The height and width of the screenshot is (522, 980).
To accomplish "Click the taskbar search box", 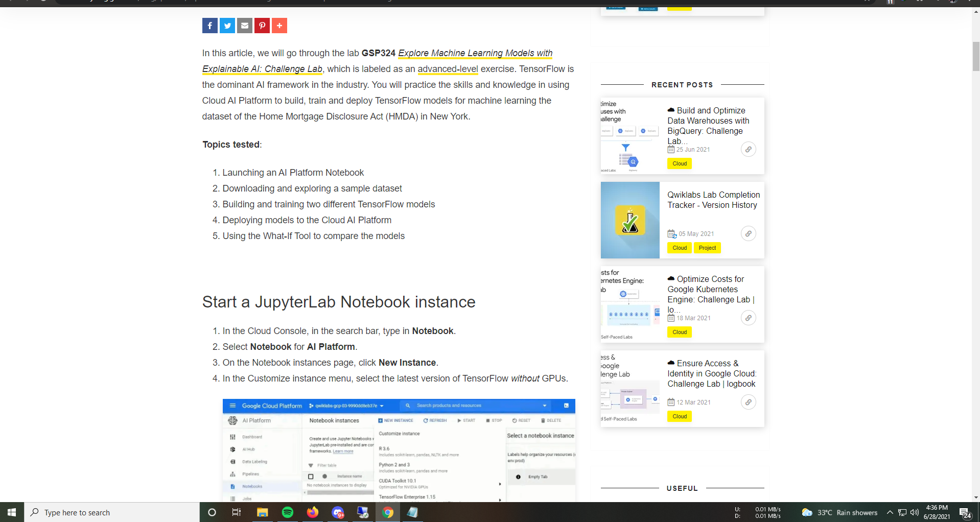I will pyautogui.click(x=112, y=512).
